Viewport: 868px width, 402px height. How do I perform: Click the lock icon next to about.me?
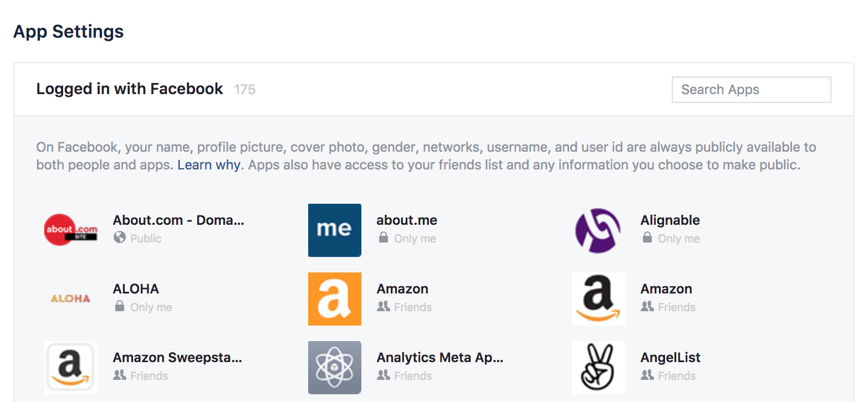(x=384, y=238)
